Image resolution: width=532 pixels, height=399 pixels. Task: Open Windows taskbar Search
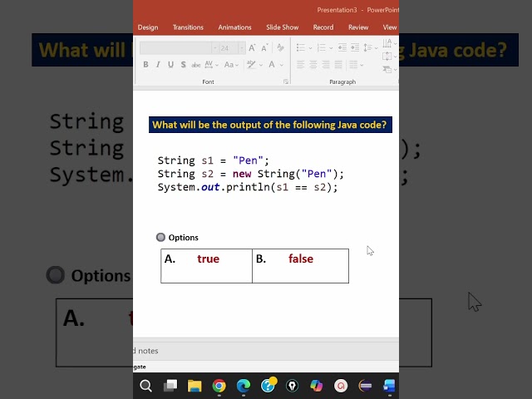point(146,386)
